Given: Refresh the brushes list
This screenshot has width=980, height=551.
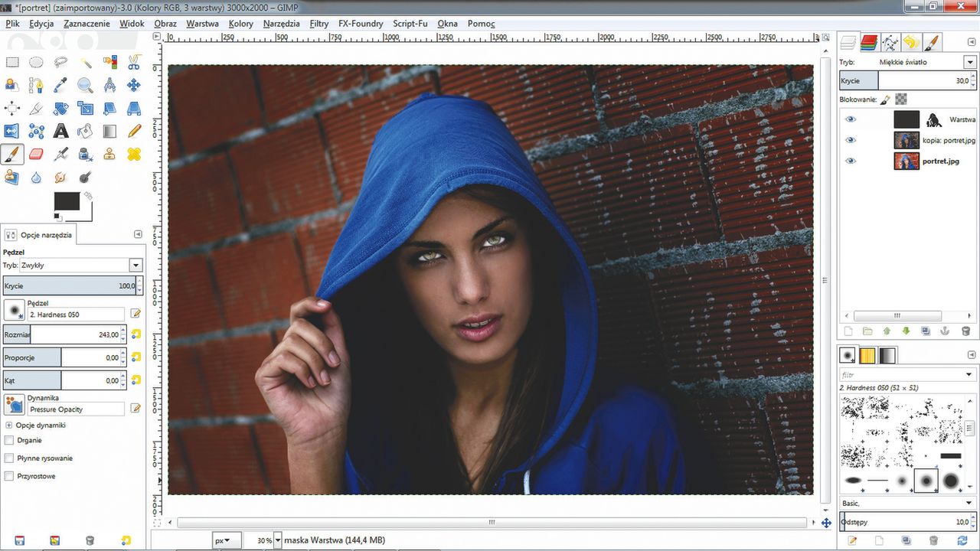Looking at the screenshot, I should pyautogui.click(x=962, y=540).
